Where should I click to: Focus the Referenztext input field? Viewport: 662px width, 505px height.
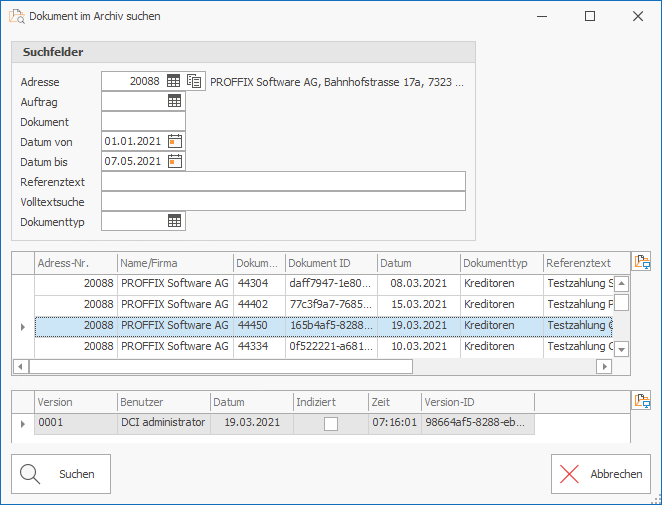283,181
